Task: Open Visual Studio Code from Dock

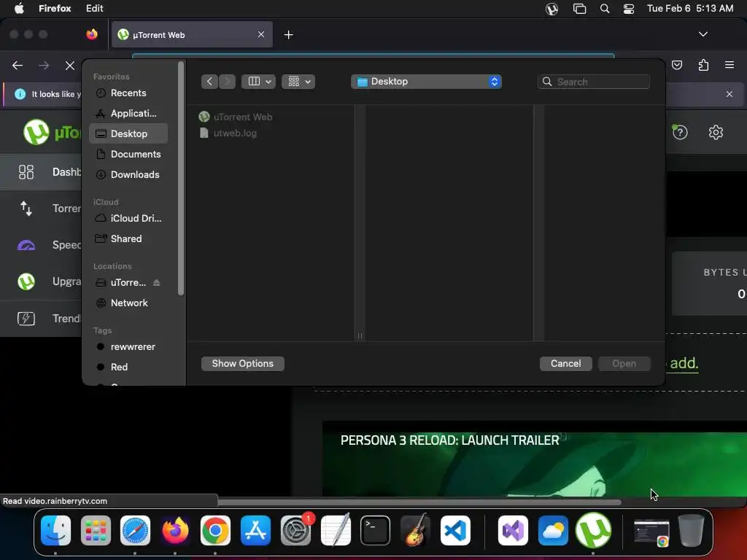Action: [x=455, y=531]
